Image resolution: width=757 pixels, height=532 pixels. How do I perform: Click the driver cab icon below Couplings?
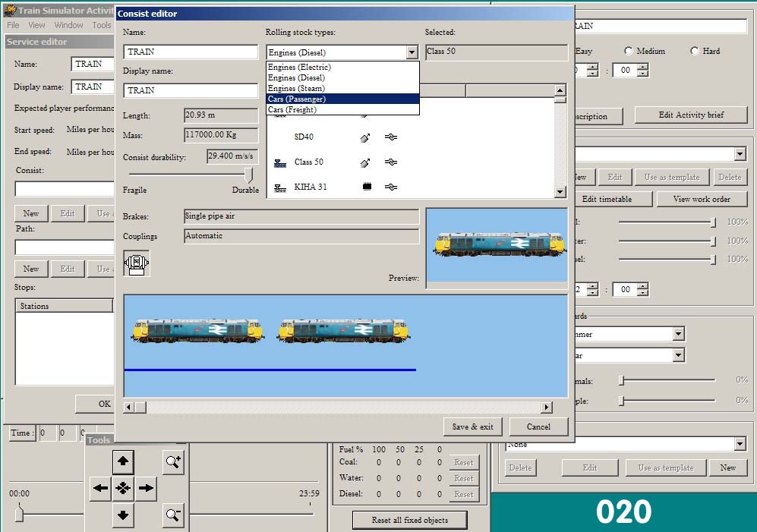click(x=137, y=263)
